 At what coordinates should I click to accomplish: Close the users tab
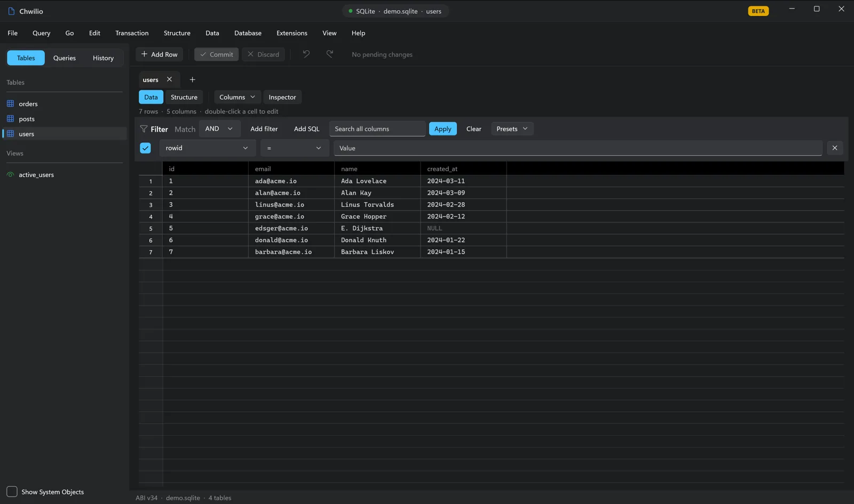click(169, 79)
